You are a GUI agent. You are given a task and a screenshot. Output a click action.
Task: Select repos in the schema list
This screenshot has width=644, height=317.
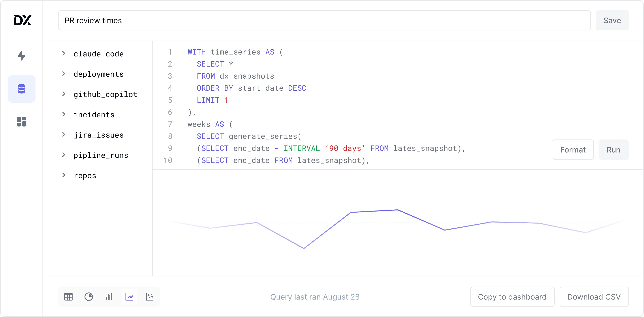pos(85,175)
